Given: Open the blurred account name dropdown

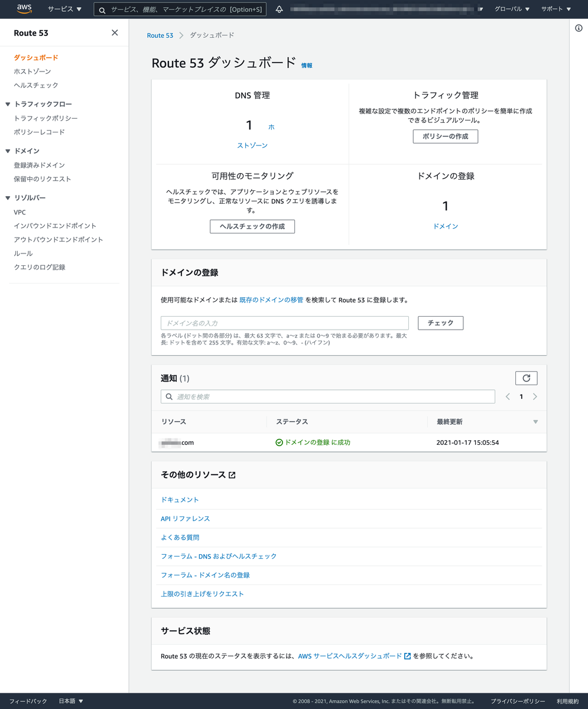Looking at the screenshot, I should pos(388,9).
